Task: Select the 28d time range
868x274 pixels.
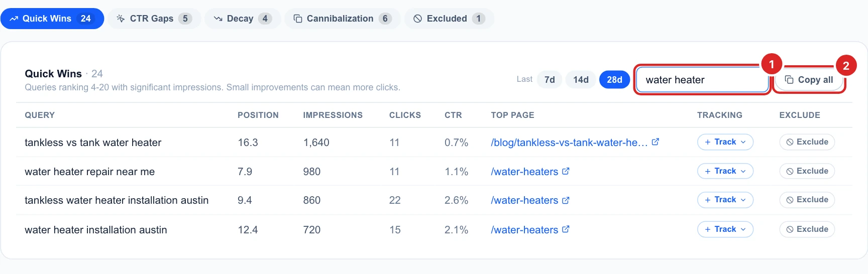Action: (614, 80)
